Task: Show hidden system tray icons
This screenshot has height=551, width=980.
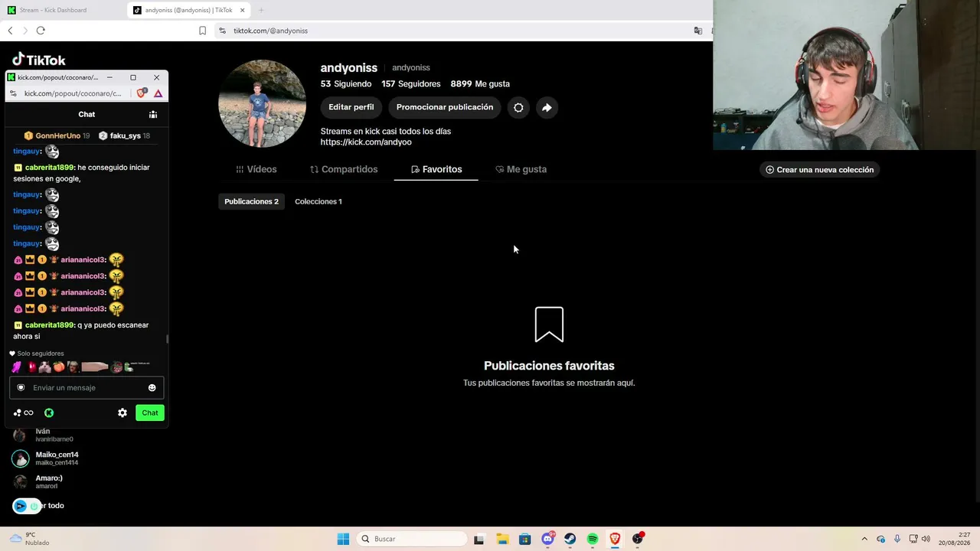Action: click(x=864, y=539)
